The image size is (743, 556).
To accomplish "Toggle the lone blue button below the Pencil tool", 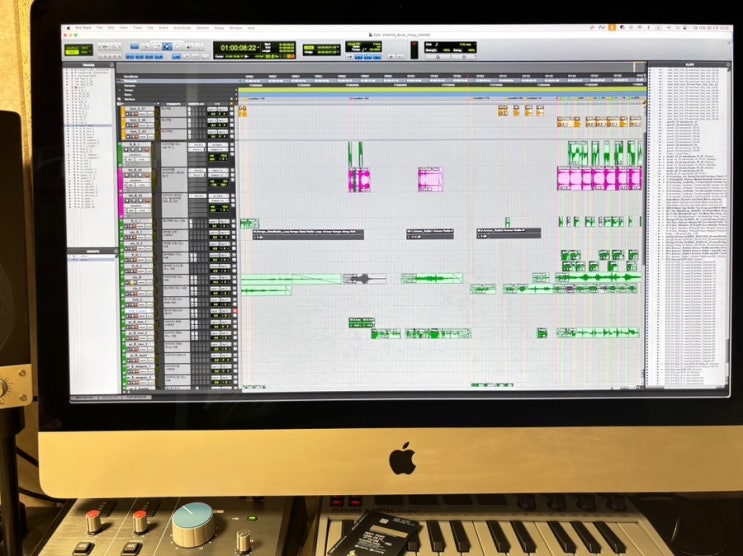I will tap(176, 56).
